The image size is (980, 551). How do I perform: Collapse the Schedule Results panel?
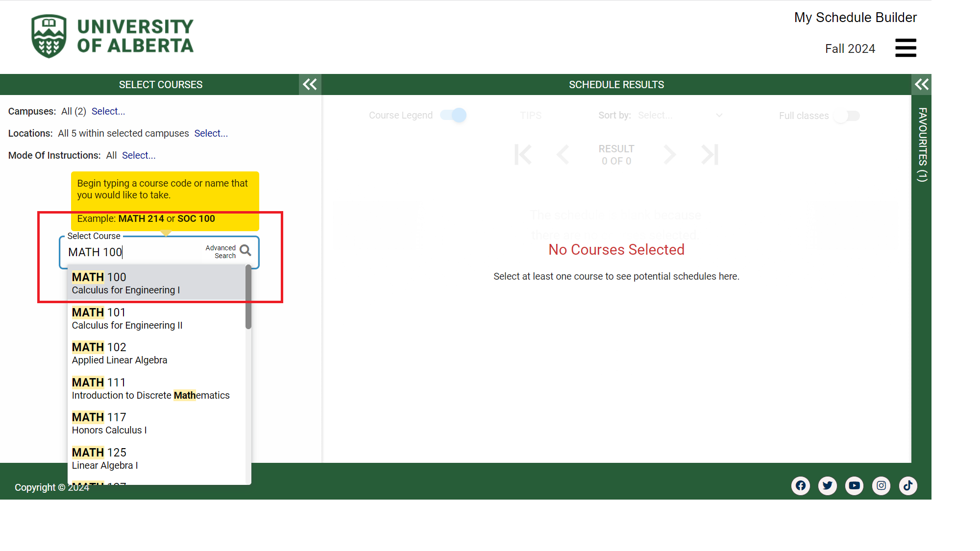click(921, 84)
